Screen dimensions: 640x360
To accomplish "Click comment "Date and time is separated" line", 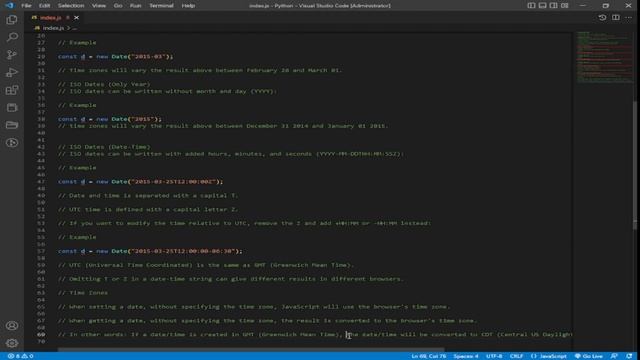I will 148,196.
